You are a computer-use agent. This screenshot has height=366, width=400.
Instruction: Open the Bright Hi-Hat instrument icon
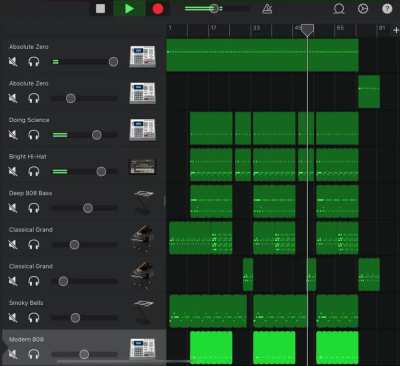pos(142,167)
